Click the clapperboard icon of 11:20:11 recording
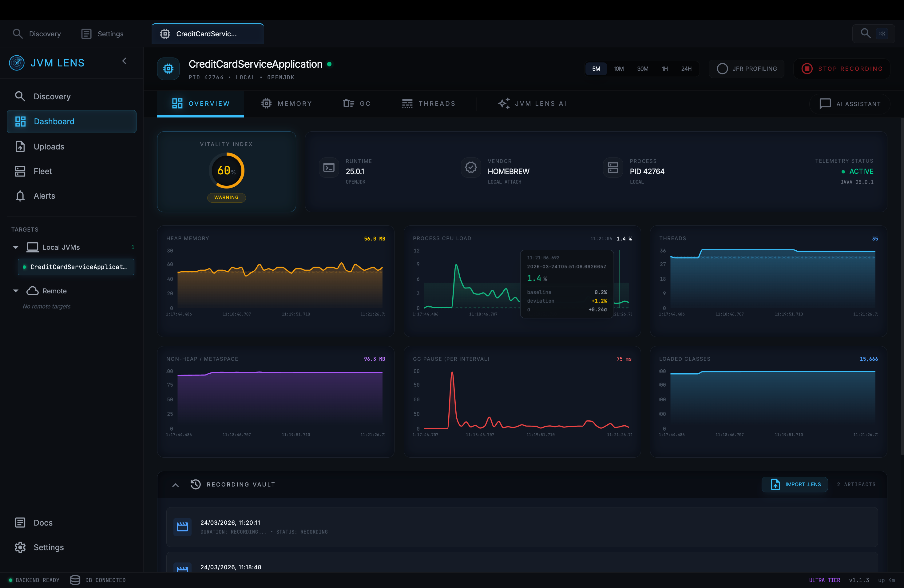 (x=182, y=527)
